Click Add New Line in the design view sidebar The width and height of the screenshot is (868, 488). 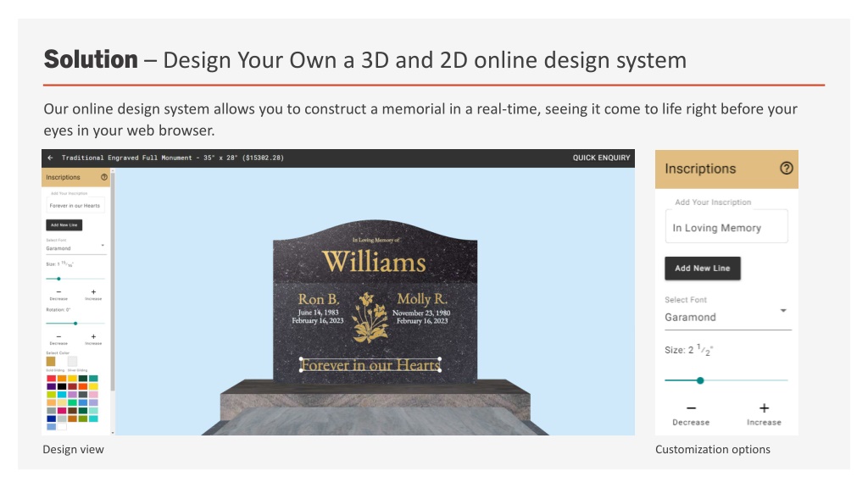tap(64, 225)
